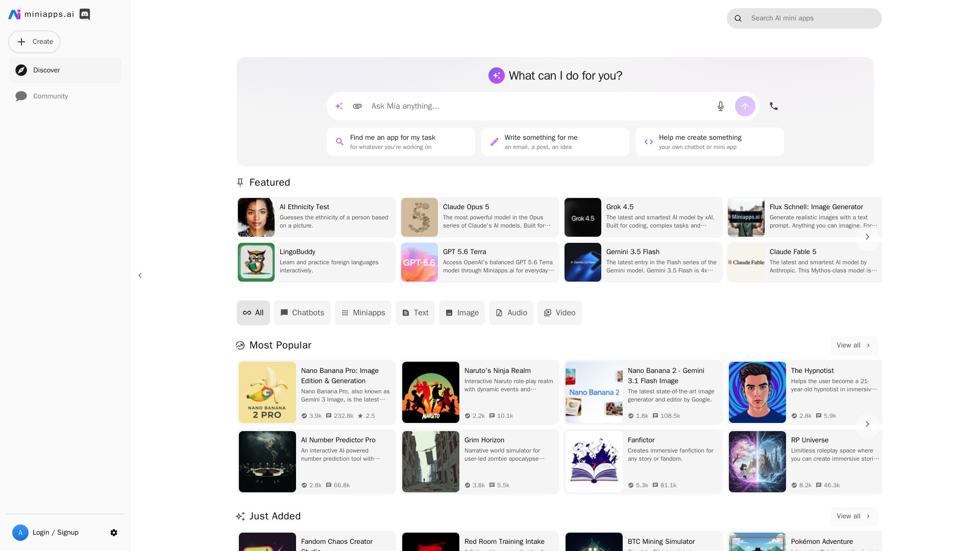Click the avatar icon beside Login
The height and width of the screenshot is (551, 980).
(x=20, y=533)
